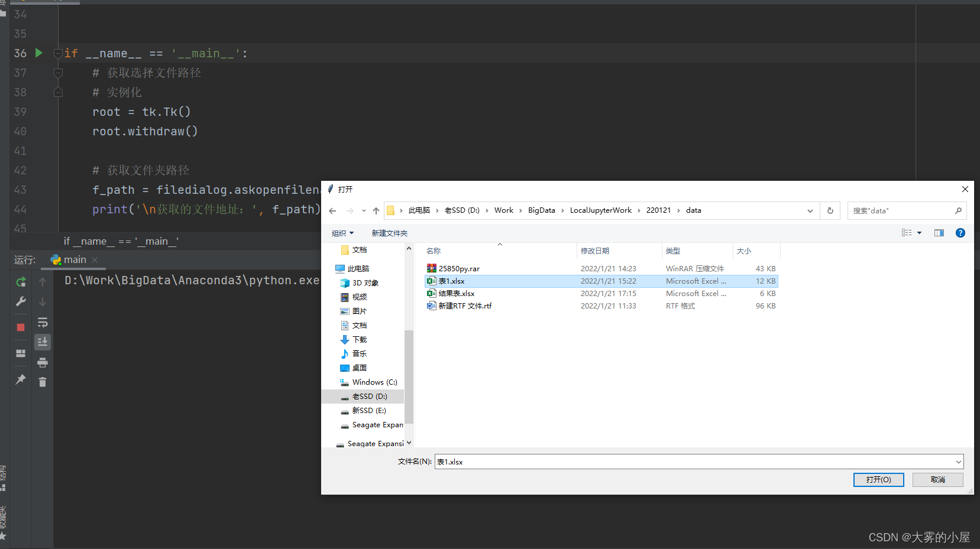Select the file 结果表.xlsx

point(601,294)
